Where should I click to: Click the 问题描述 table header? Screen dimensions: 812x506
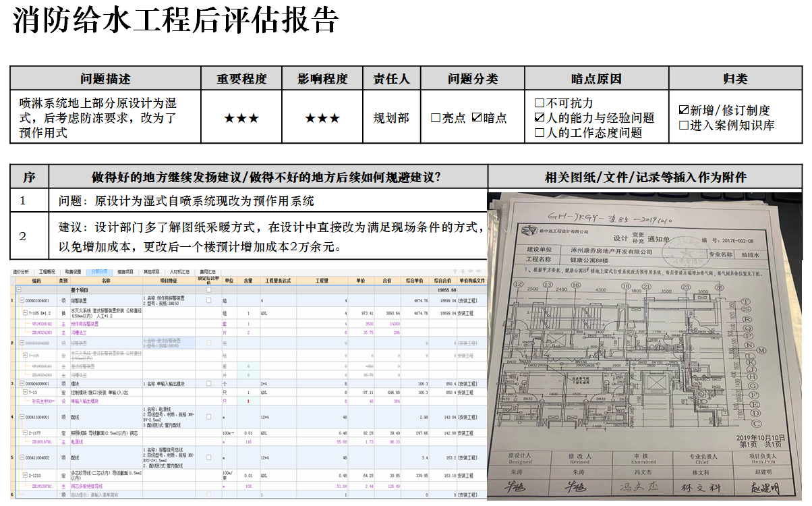(105, 79)
